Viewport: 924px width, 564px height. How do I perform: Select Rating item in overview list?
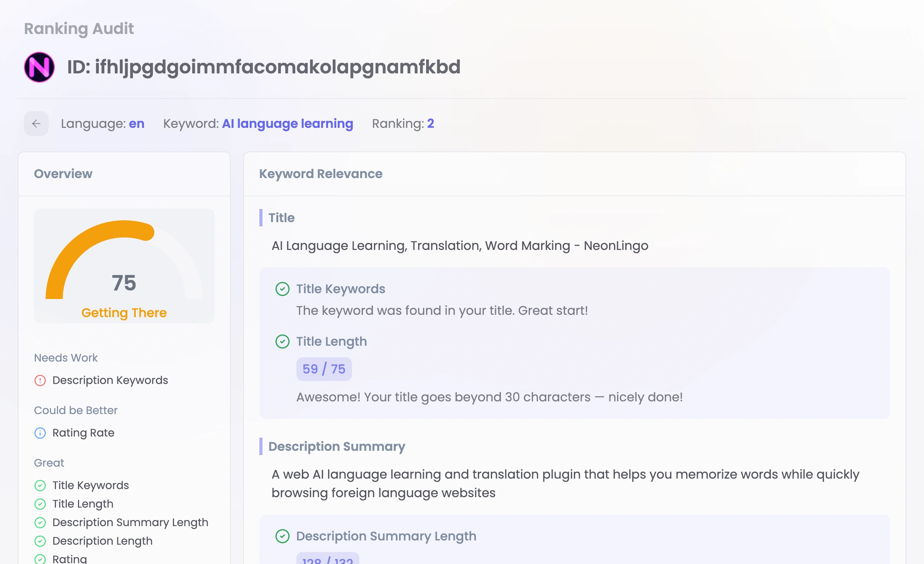pyautogui.click(x=70, y=559)
